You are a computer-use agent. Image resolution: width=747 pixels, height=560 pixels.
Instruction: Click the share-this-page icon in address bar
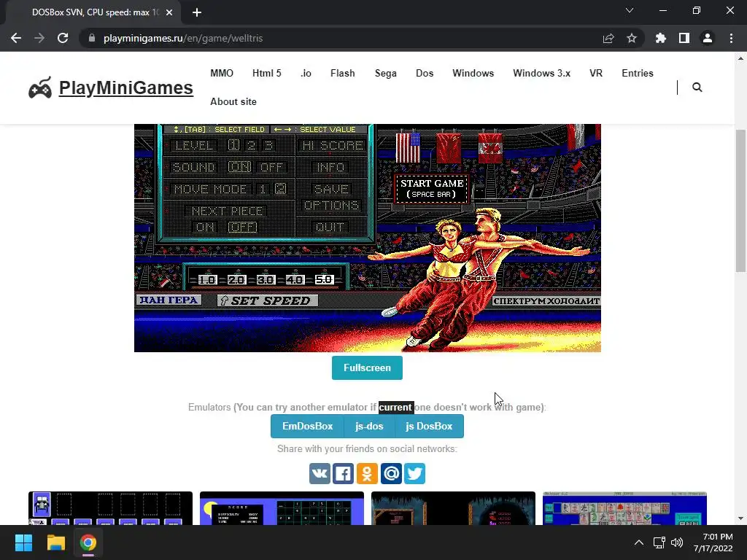coord(608,38)
